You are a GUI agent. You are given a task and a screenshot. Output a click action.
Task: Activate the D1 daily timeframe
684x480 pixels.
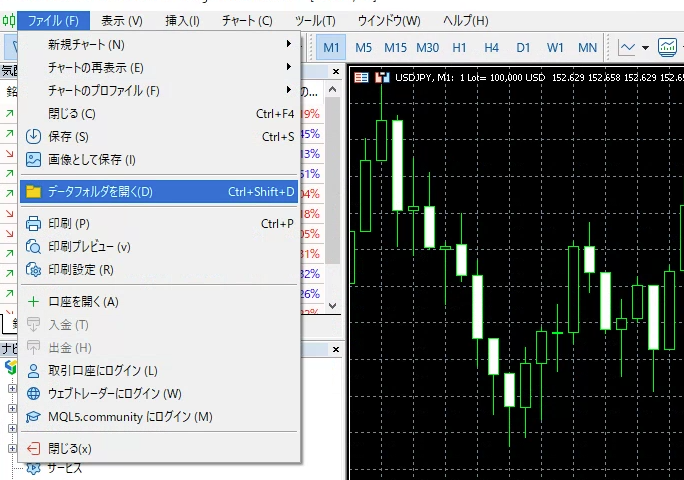coord(523,47)
